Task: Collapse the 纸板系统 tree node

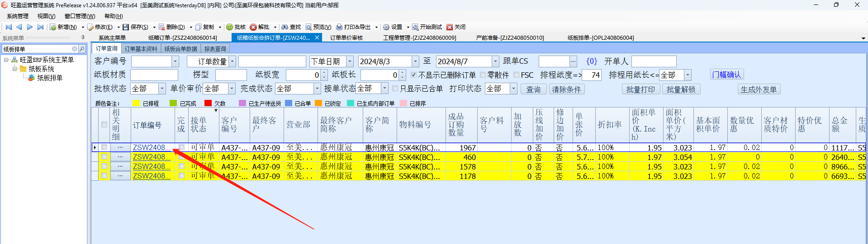Action: 14,69
